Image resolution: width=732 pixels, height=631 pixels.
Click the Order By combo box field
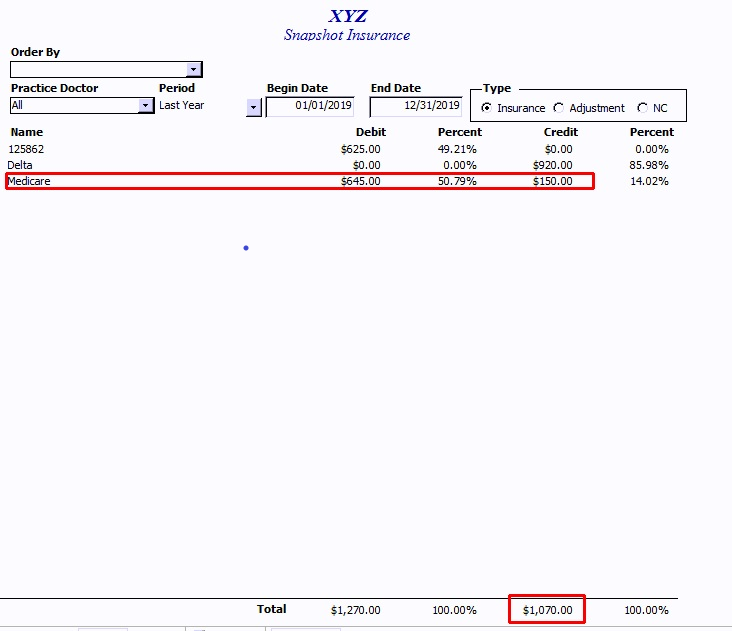(98, 70)
